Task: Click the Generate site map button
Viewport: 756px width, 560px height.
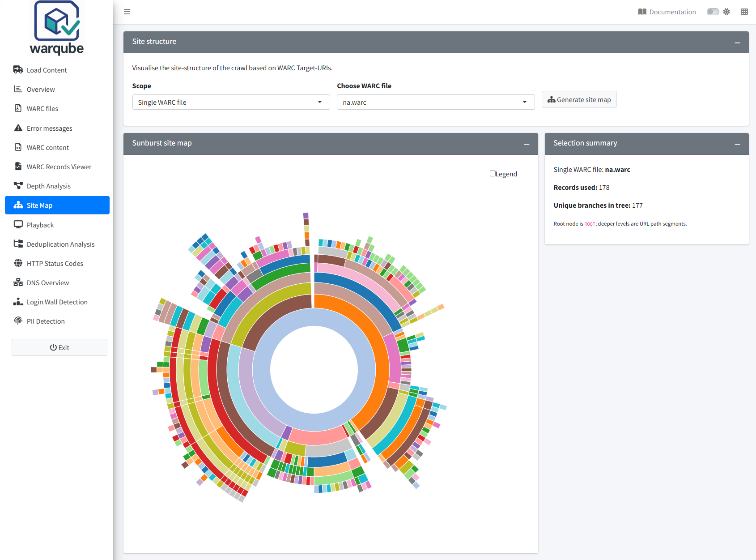Action: 579,99
